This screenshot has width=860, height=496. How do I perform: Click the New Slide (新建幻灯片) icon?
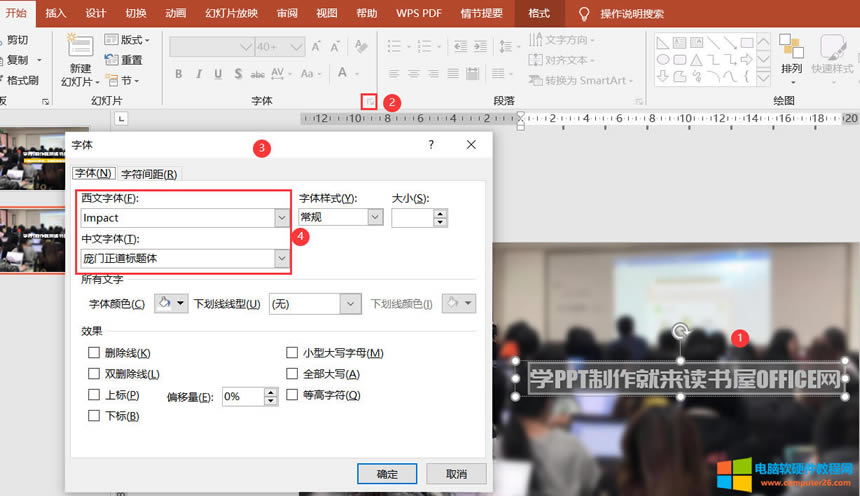coord(80,47)
